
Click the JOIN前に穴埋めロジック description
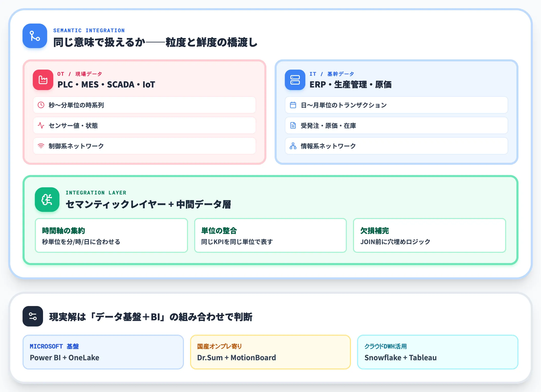pos(395,242)
